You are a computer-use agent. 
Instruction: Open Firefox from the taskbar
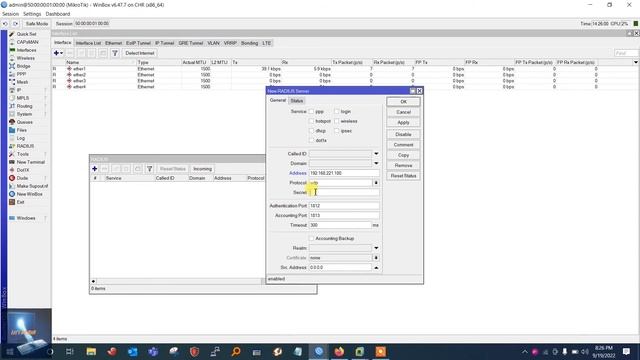(339, 351)
